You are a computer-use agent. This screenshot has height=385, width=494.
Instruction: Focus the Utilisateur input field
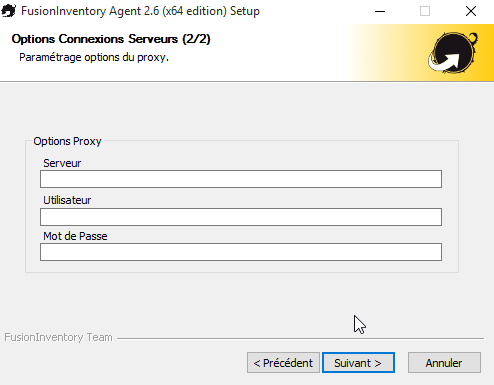[x=241, y=217]
